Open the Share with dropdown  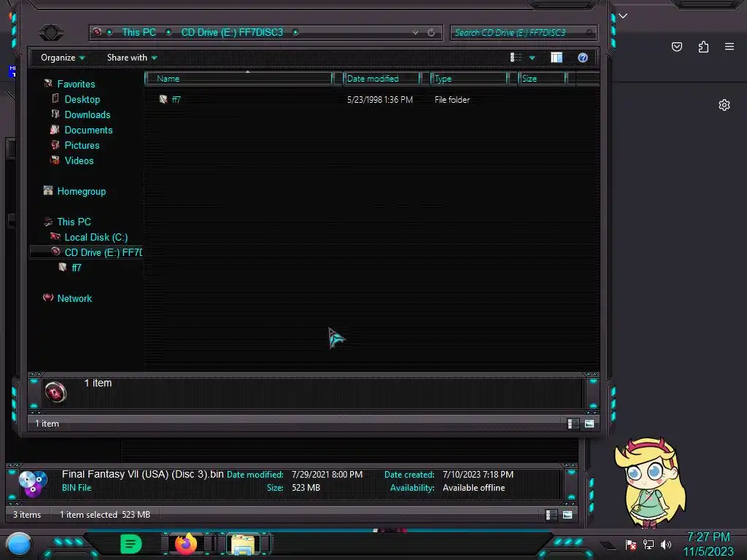coord(132,58)
